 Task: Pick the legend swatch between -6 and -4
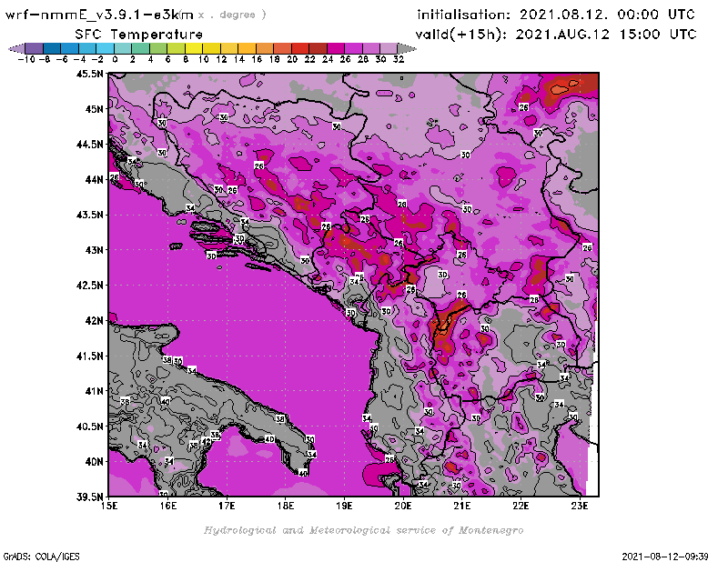tap(69, 48)
